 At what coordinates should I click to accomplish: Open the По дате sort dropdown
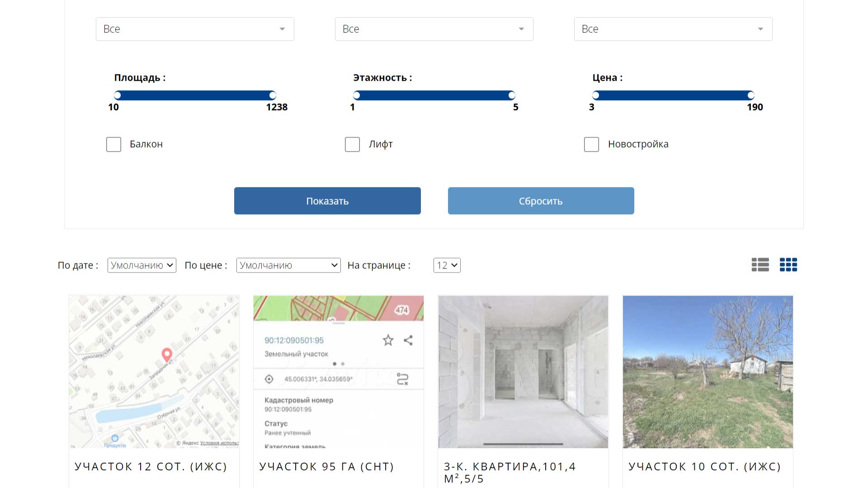click(142, 265)
